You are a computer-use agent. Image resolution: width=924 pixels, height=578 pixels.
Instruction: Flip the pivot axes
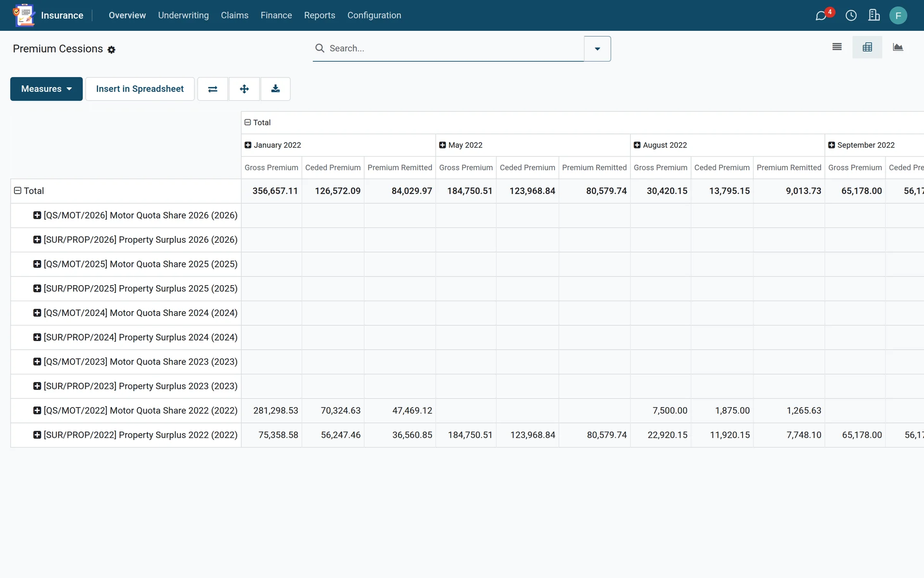[x=213, y=89]
